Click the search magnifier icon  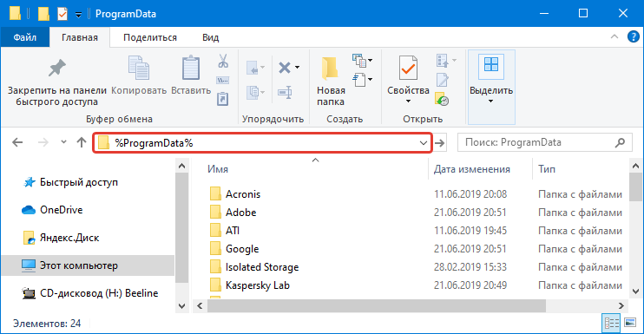coord(621,142)
